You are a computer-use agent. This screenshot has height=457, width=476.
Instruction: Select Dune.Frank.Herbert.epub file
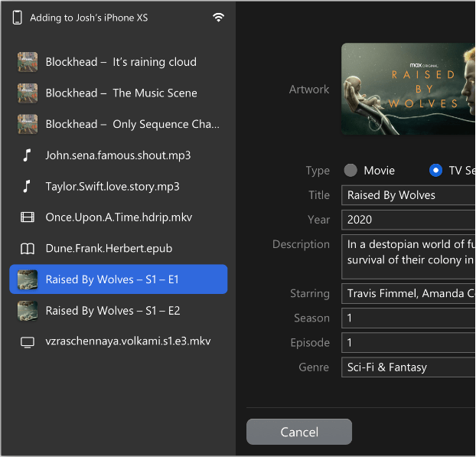(119, 248)
